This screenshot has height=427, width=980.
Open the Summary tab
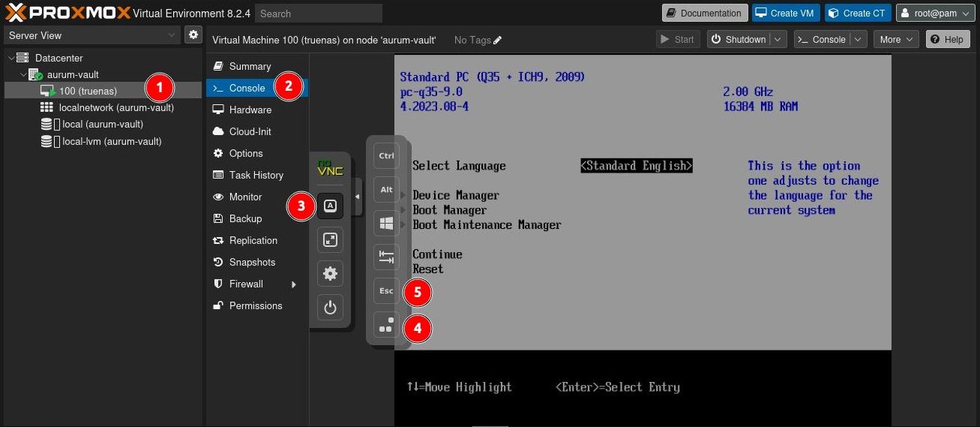point(257,66)
